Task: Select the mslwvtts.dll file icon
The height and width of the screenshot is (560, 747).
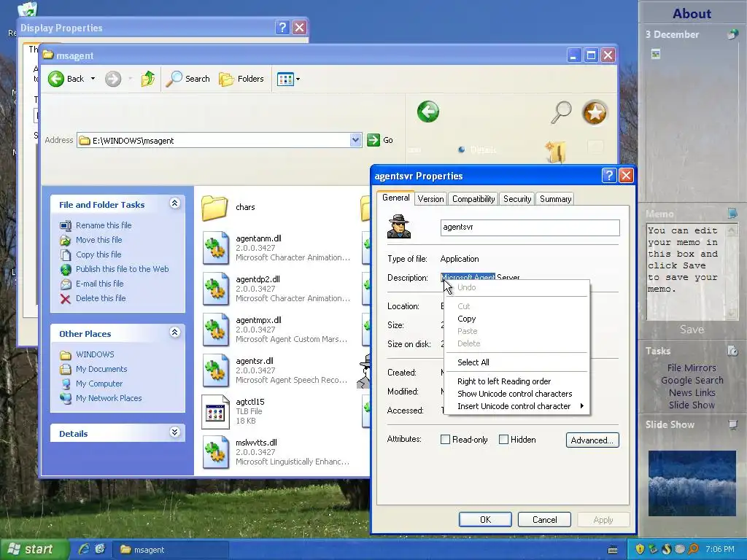Action: click(215, 452)
